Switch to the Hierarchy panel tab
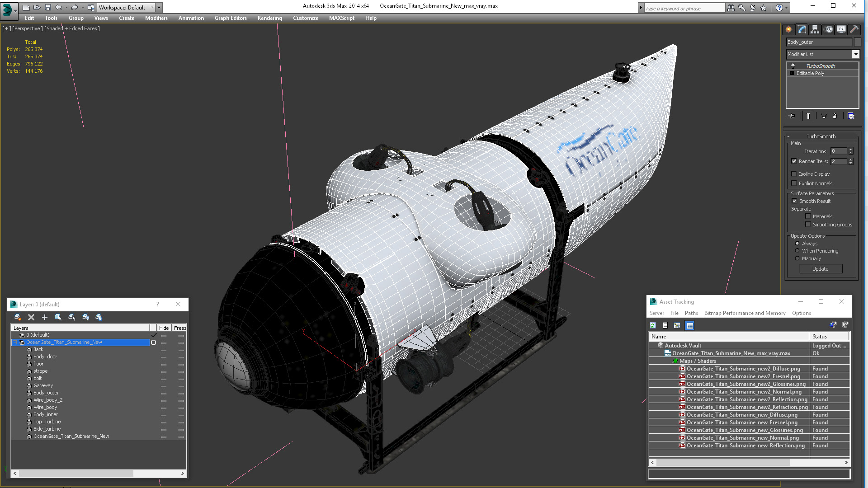The height and width of the screenshot is (488, 868). coord(815,29)
